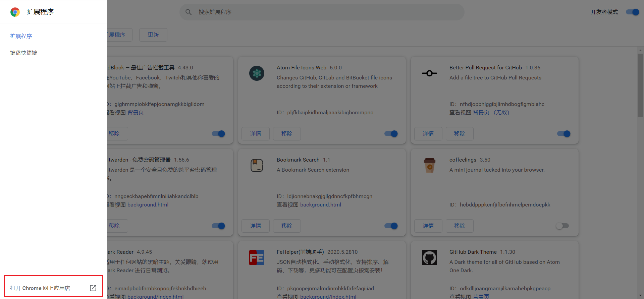Image resolution: width=644 pixels, height=299 pixels.
Task: Disable the AdBlock extension toggle
Action: click(218, 134)
